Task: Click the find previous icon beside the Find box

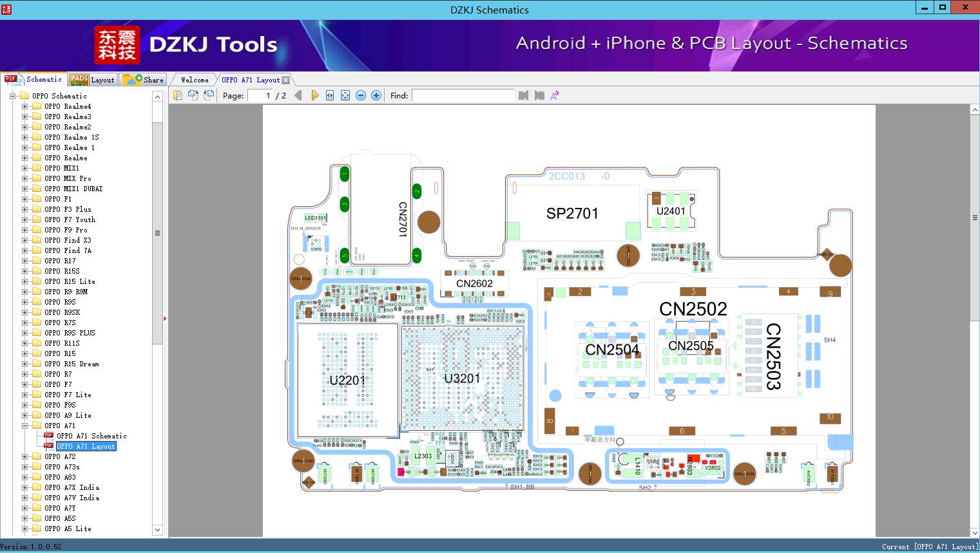Action: click(523, 95)
